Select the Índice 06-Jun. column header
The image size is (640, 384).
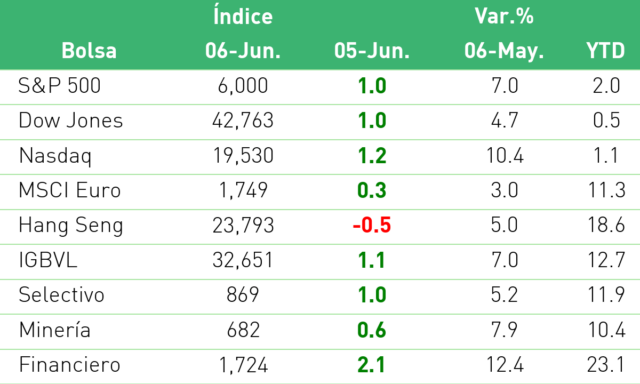pyautogui.click(x=243, y=33)
